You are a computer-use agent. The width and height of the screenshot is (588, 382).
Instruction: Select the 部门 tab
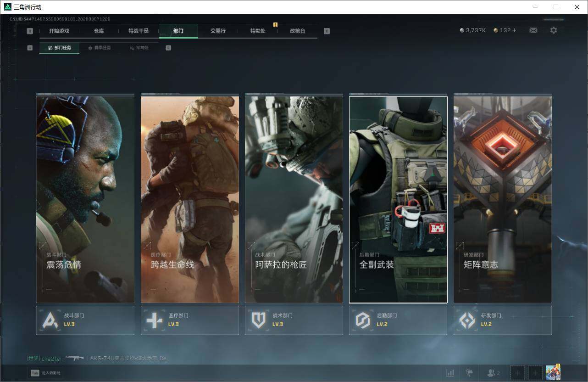[x=178, y=31]
